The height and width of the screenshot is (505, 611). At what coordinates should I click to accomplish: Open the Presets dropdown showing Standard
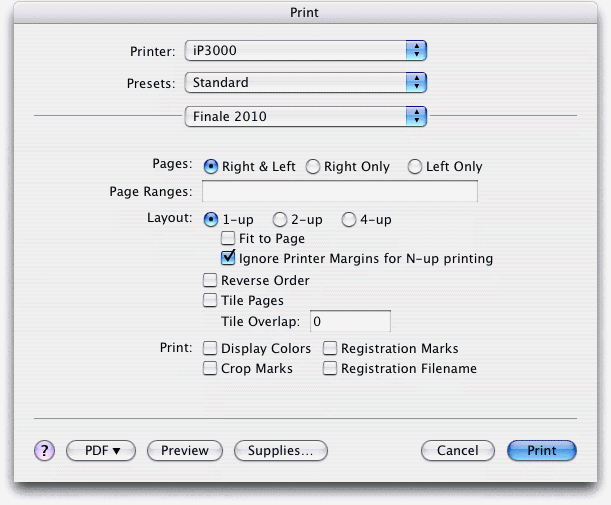click(306, 83)
